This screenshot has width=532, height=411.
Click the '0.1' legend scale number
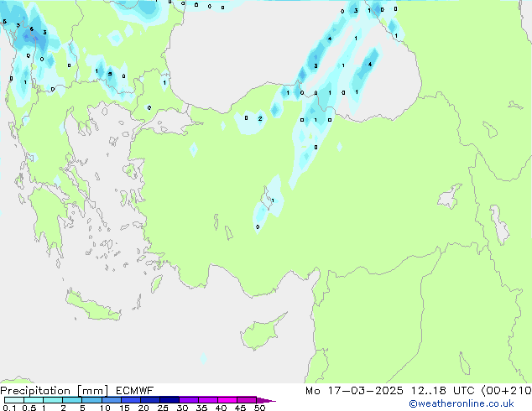(x=9, y=408)
